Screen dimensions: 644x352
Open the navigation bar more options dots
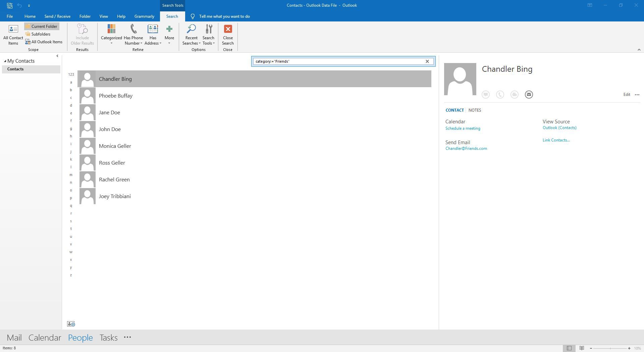pyautogui.click(x=127, y=338)
